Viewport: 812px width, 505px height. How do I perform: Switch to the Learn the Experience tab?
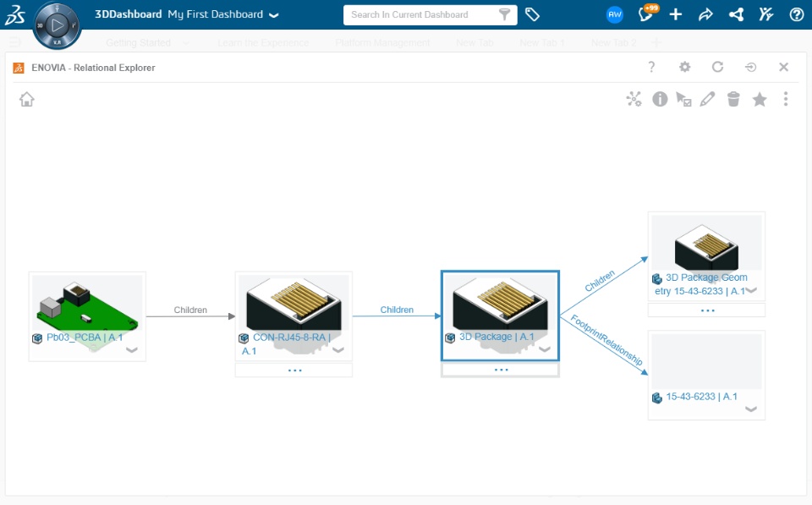click(263, 43)
